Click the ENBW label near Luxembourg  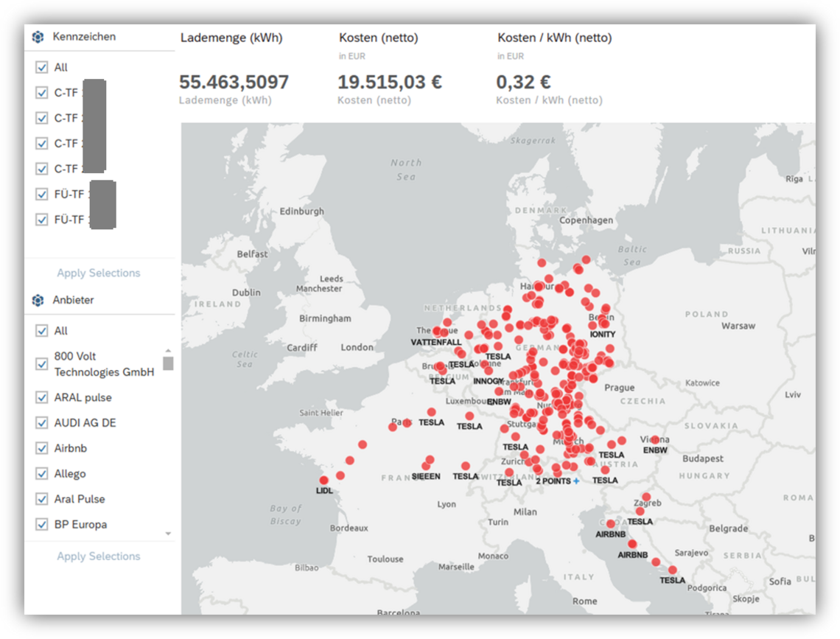click(x=499, y=402)
